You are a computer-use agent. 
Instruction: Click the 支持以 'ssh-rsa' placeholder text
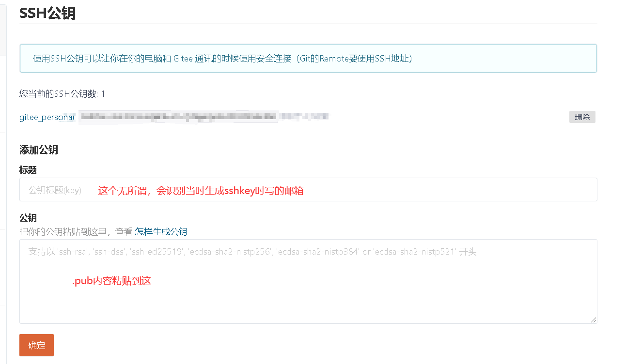click(252, 252)
